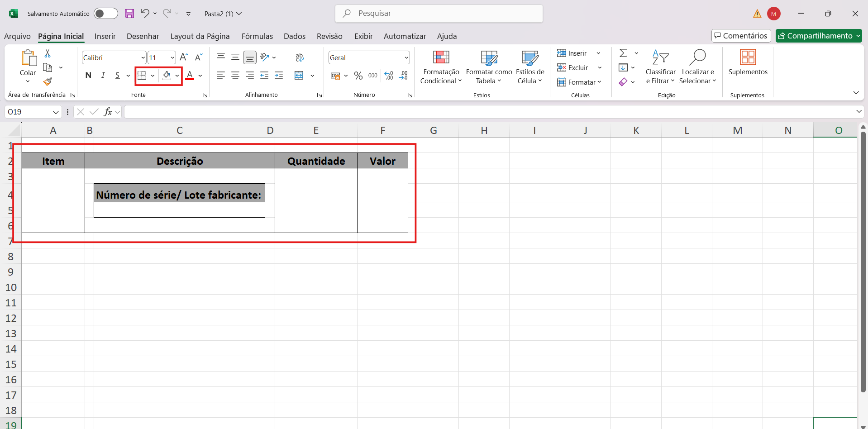
Task: Toggle middle vertical alignment
Action: pyautogui.click(x=235, y=57)
